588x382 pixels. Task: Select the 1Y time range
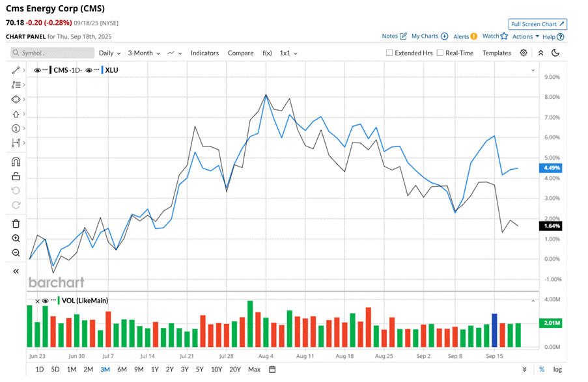[x=155, y=369]
